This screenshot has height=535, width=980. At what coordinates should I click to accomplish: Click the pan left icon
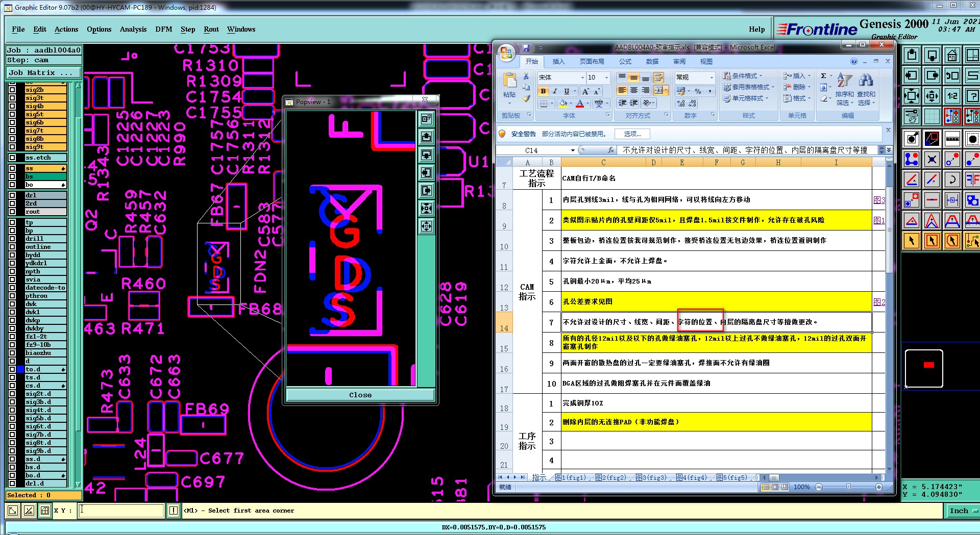coord(912,75)
